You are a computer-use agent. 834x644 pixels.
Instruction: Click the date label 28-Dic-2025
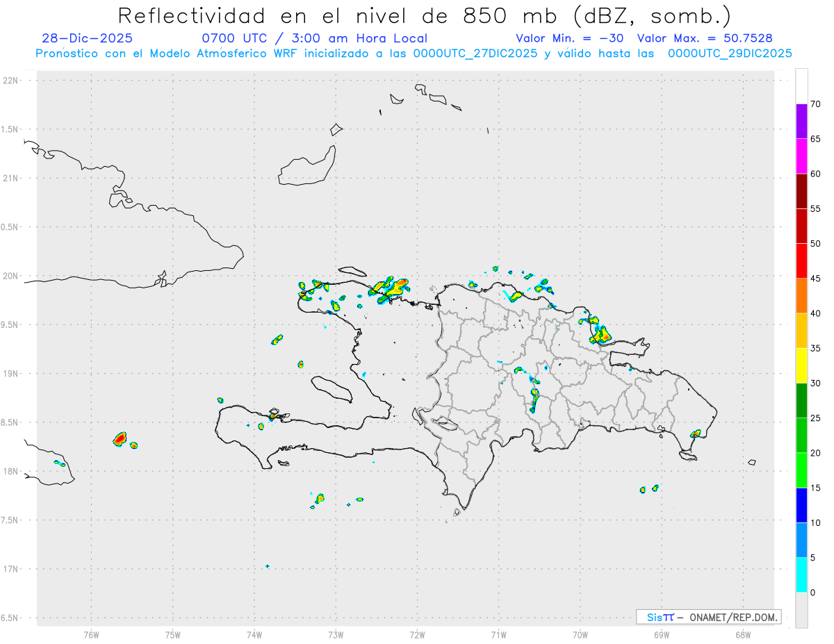[x=87, y=38]
